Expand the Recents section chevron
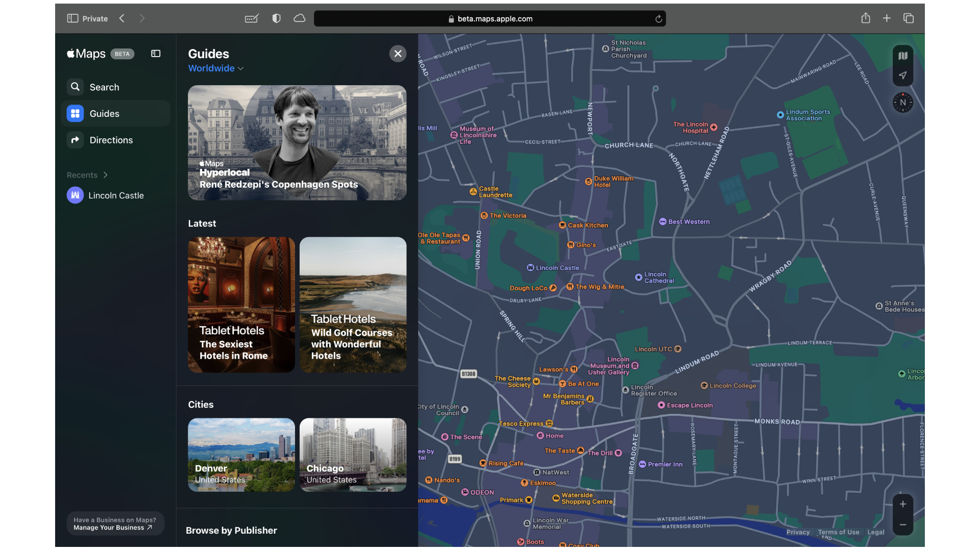This screenshot has height=551, width=980. pos(105,175)
